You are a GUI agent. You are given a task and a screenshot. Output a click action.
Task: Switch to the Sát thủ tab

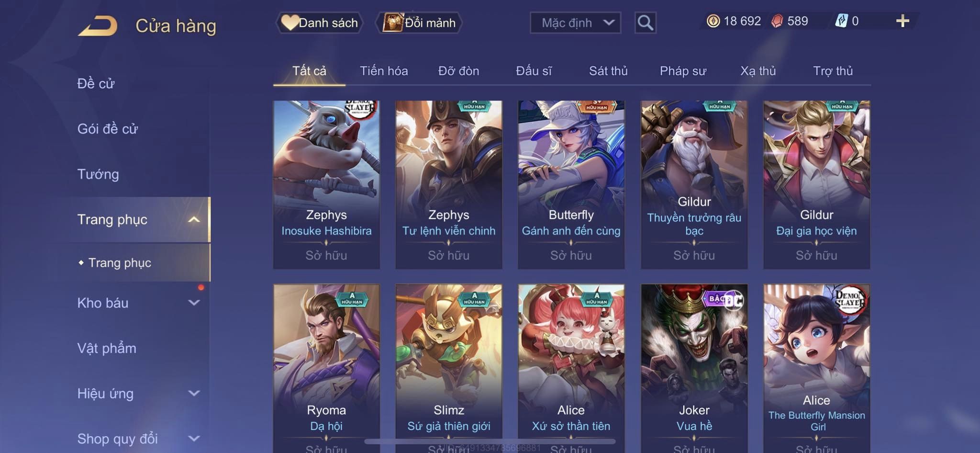click(608, 71)
